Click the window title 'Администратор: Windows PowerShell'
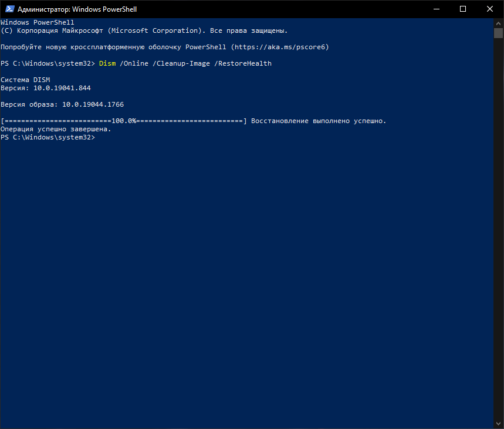Screen dimensions: 504x429 point(77,9)
